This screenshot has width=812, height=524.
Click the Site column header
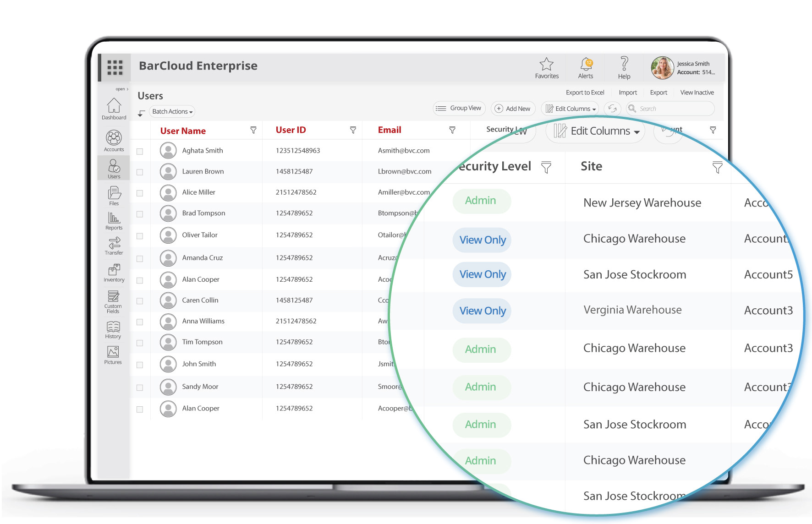591,166
